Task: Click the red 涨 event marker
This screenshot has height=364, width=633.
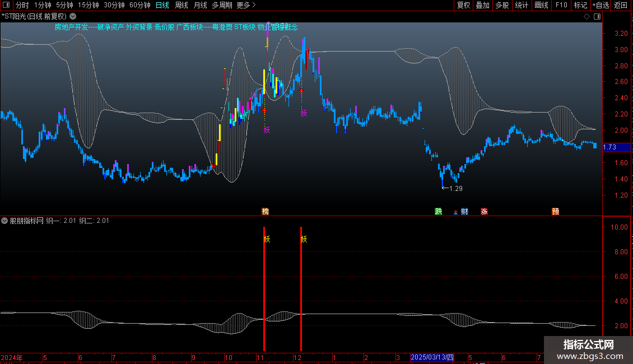Action: coord(484,212)
